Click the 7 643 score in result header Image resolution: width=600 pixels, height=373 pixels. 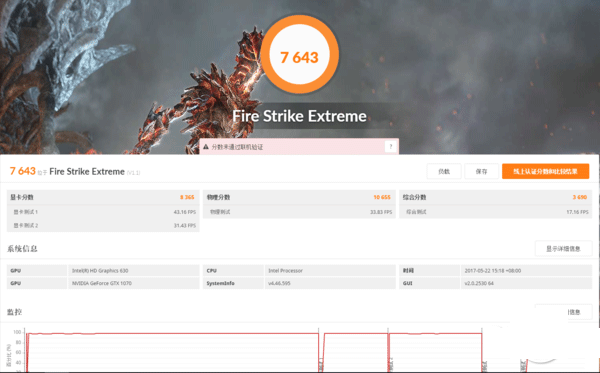[23, 171]
